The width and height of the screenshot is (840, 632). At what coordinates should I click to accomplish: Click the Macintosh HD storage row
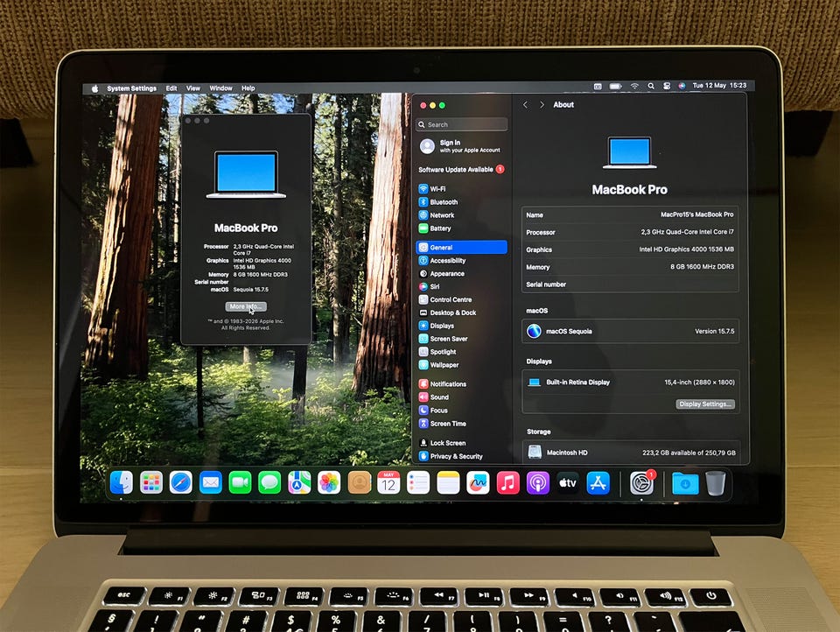(x=631, y=453)
